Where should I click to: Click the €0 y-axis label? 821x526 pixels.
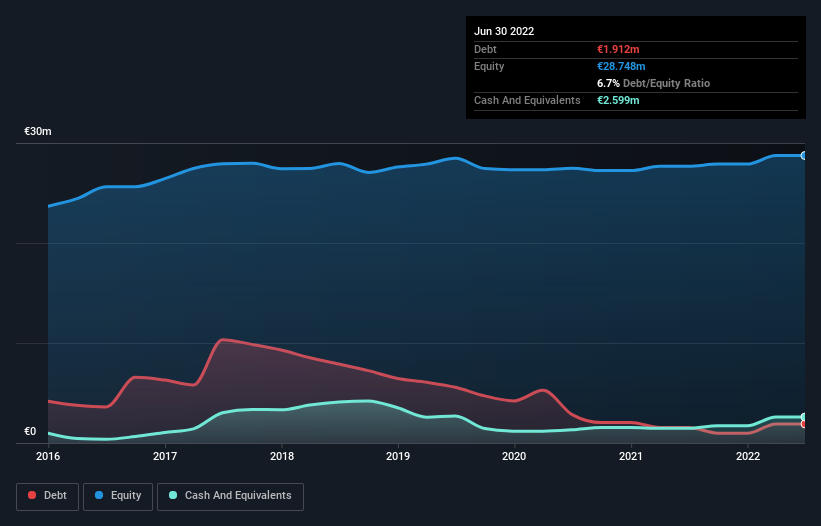click(30, 431)
